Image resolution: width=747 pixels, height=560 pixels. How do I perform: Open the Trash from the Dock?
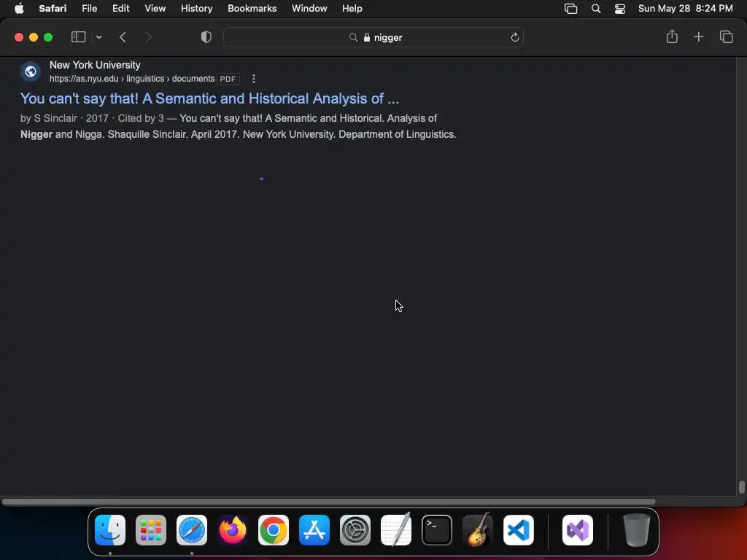coord(636,530)
